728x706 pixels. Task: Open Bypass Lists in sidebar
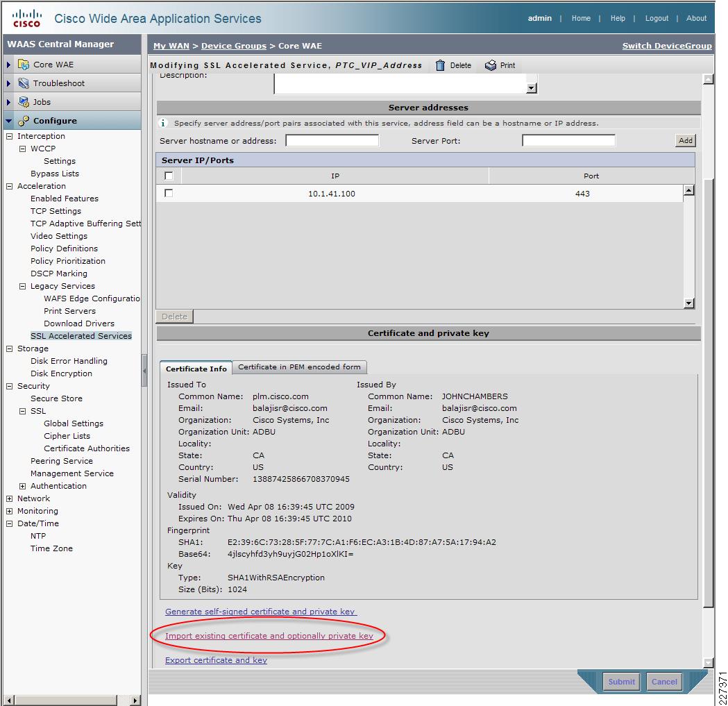pos(55,174)
